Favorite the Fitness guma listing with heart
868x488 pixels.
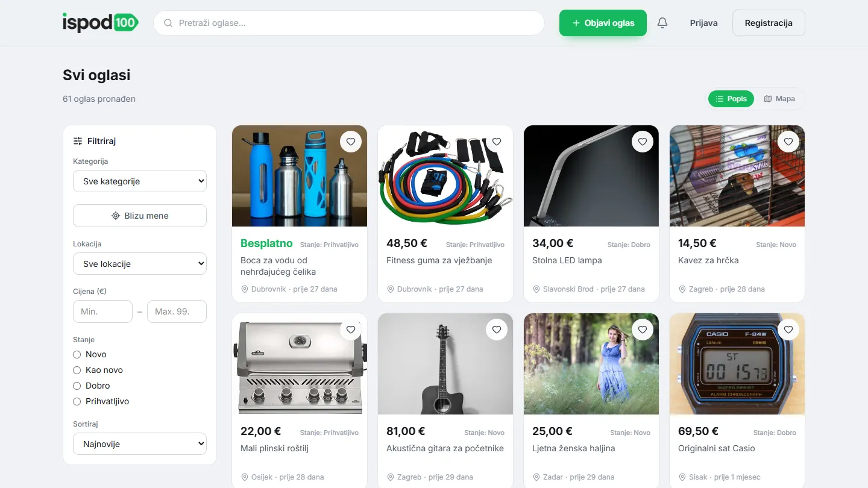coord(497,142)
